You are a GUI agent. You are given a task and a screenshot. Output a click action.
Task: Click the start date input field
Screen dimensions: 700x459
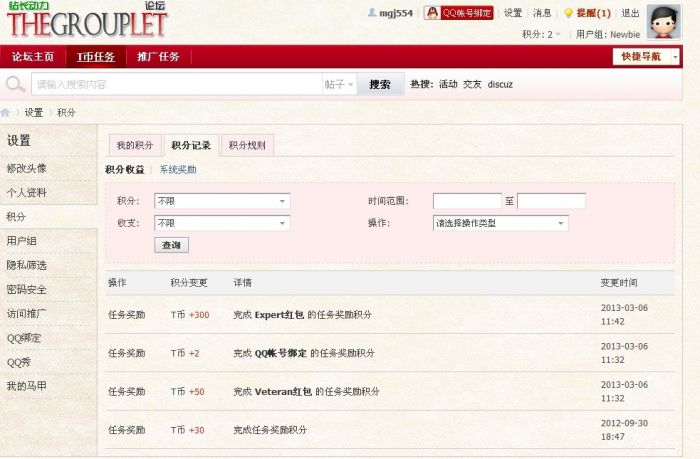pos(466,201)
